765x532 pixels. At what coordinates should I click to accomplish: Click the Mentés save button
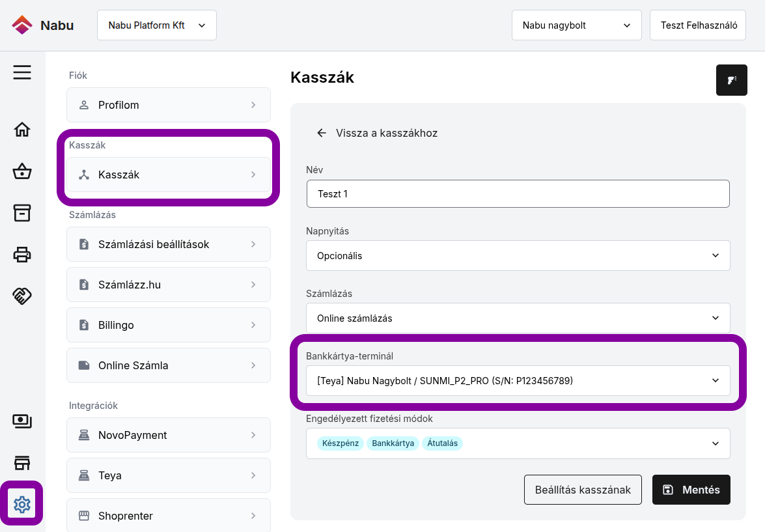(x=691, y=490)
